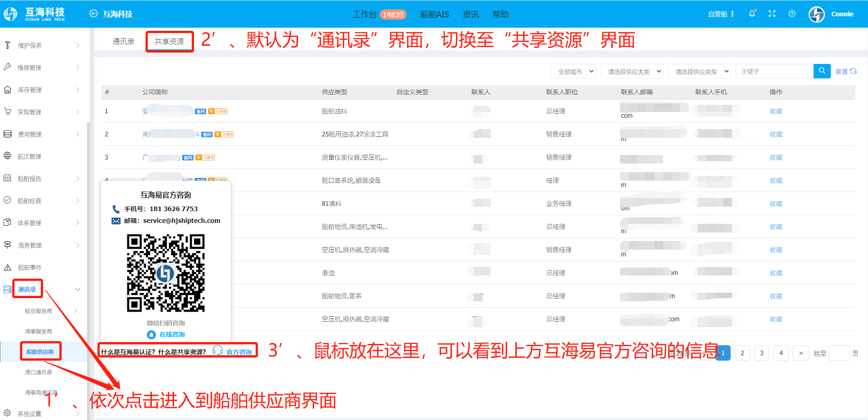Click the search magnifier button

pos(822,71)
